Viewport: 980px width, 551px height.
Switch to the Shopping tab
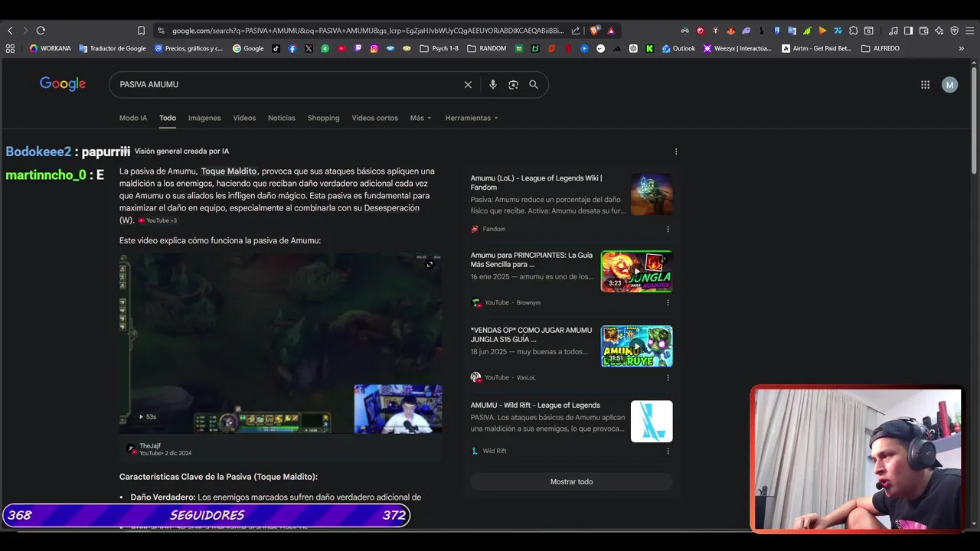(323, 118)
